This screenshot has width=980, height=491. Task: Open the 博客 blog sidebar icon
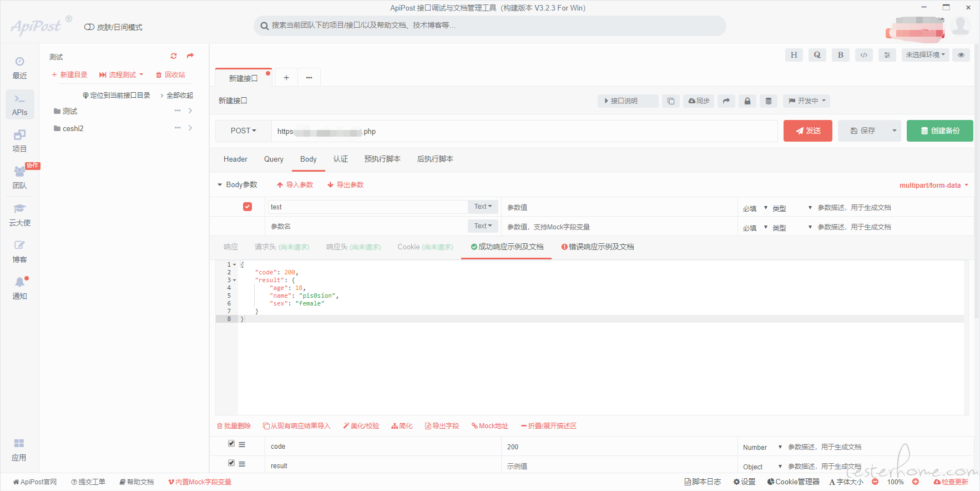19,252
